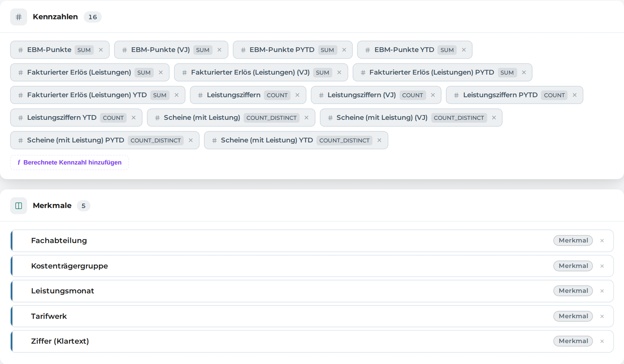The height and width of the screenshot is (364, 624).
Task: Click the Kennzahlen count badge 16
Action: (93, 17)
